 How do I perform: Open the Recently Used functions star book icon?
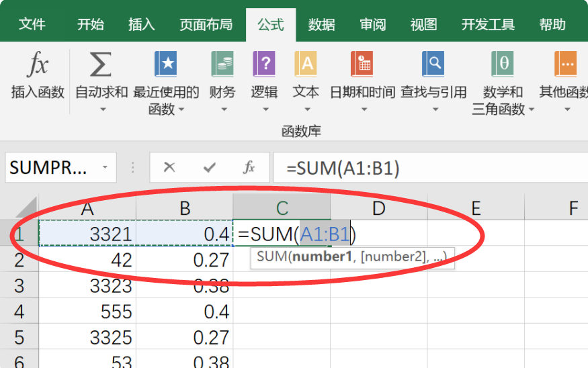pos(166,64)
